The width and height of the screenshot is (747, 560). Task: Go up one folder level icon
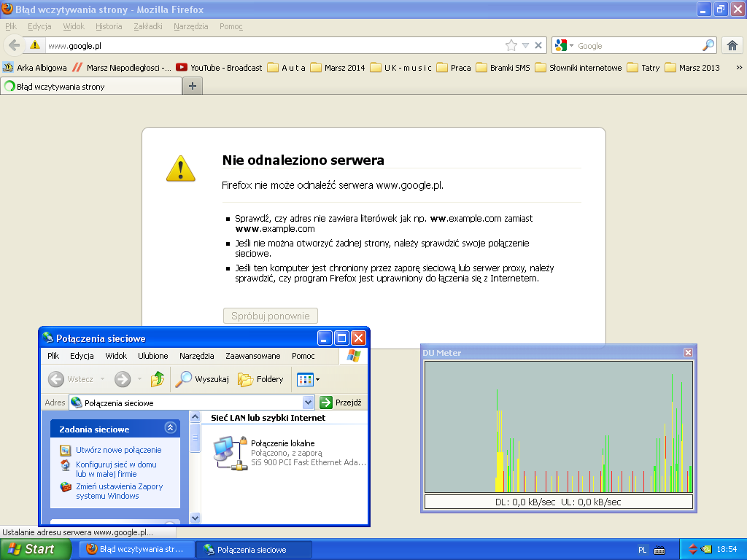tap(158, 379)
